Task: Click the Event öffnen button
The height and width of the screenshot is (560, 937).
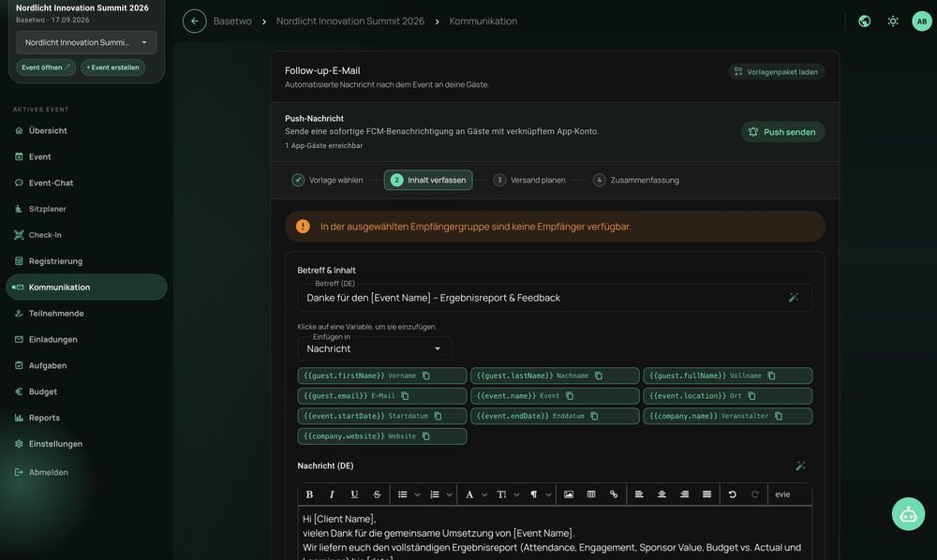Action: coord(45,67)
